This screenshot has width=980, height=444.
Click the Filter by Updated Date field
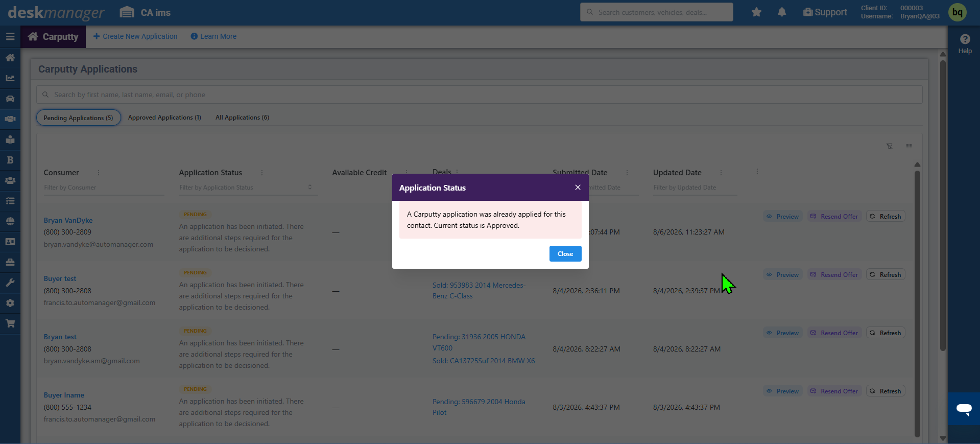pyautogui.click(x=695, y=188)
